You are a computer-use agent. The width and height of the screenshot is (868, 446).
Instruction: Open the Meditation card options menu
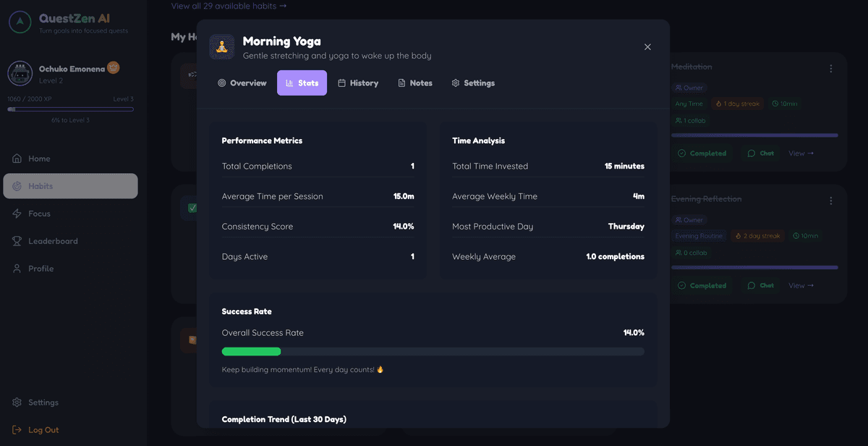click(x=830, y=69)
